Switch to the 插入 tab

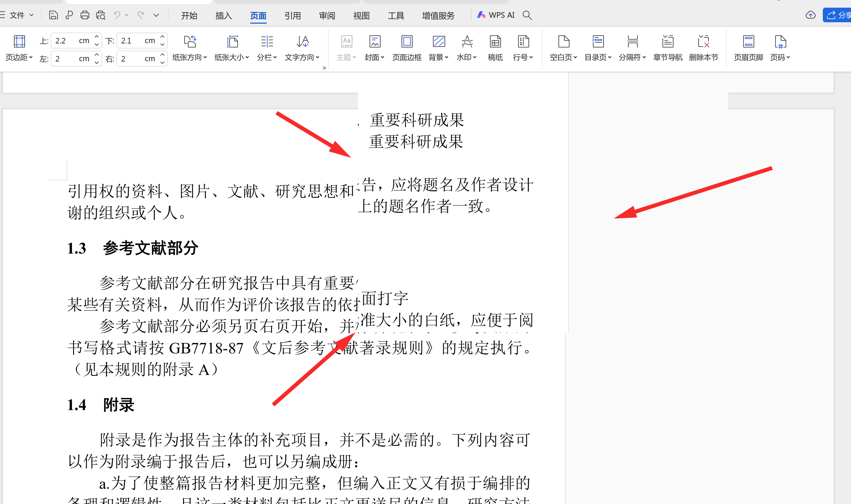tap(223, 16)
